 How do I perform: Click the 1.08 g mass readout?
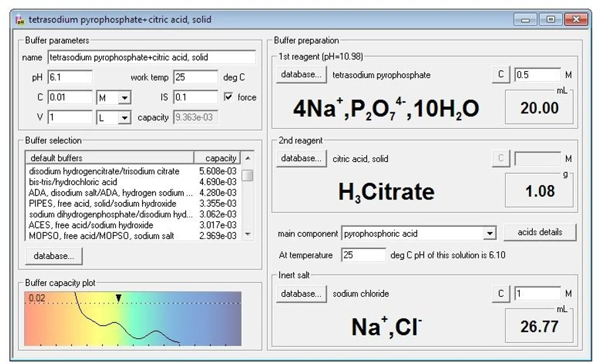[540, 191]
